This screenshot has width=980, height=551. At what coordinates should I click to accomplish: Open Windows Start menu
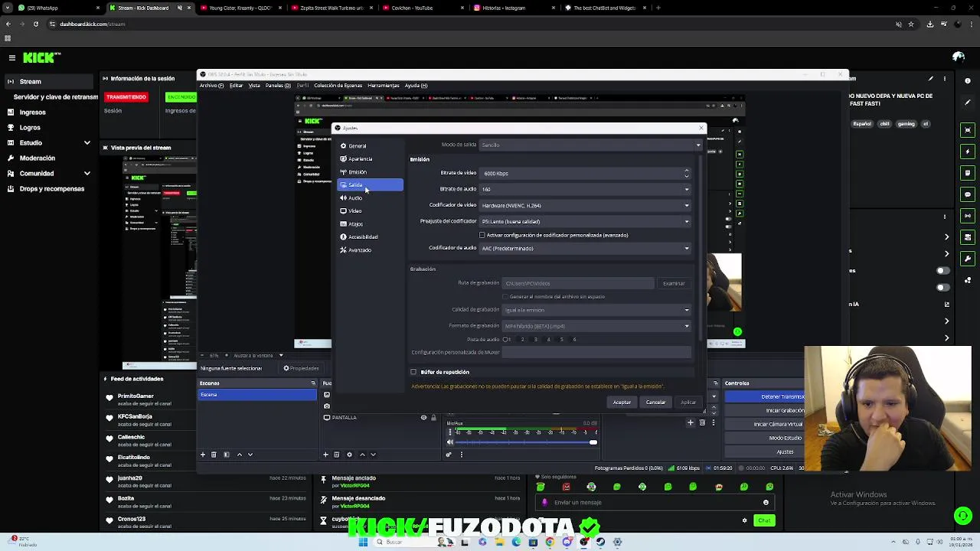point(362,542)
